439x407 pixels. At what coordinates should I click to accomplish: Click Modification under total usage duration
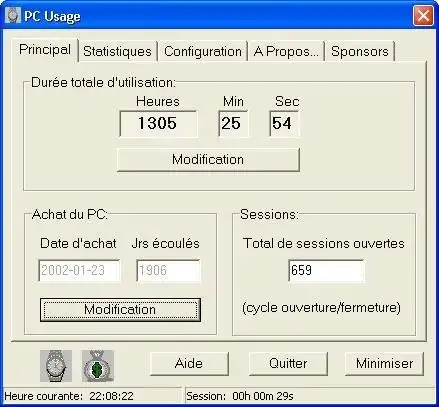click(x=208, y=160)
